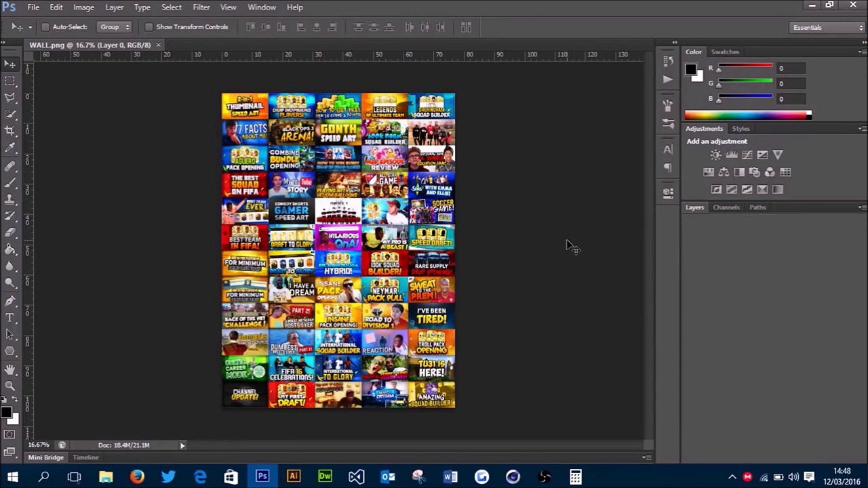Switch to the Paths tab
Screen dimensions: 868x488
tap(757, 207)
